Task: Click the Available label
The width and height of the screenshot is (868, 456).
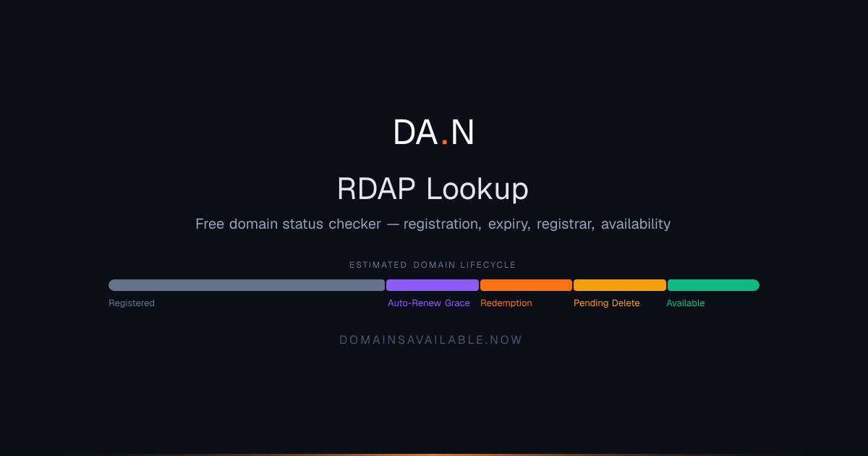Action: [x=686, y=303]
